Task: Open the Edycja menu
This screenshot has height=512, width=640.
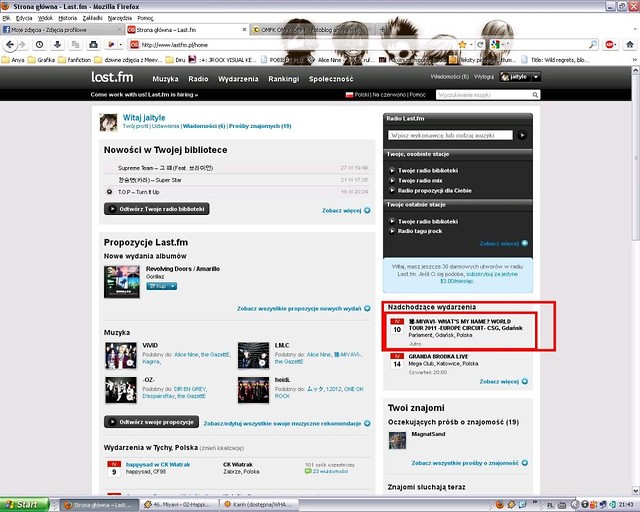Action: [24, 18]
